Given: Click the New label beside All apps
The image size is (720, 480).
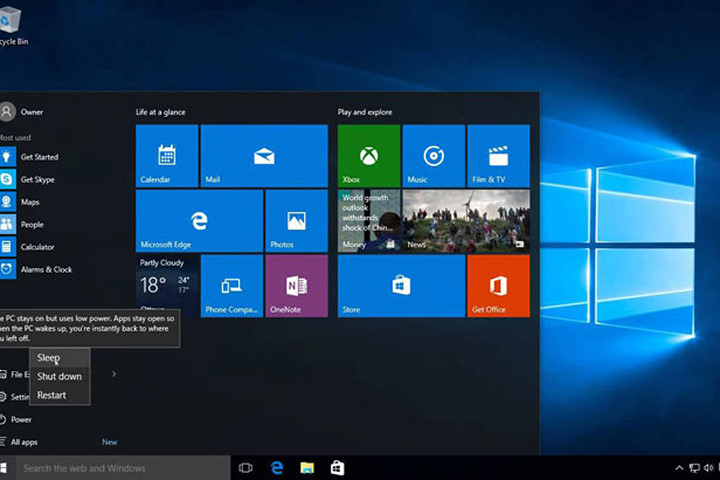Looking at the screenshot, I should (x=109, y=442).
